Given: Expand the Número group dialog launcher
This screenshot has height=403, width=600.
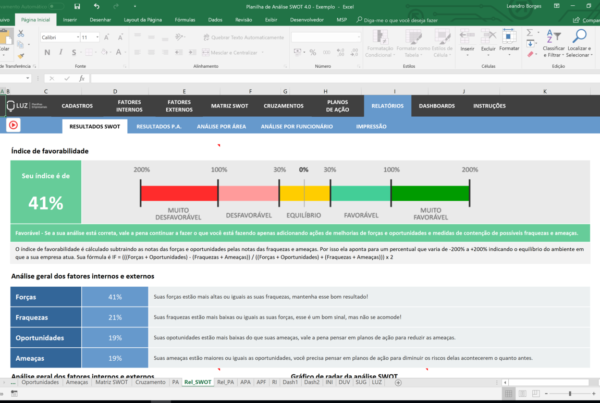Looking at the screenshot, I should pyautogui.click(x=359, y=66).
